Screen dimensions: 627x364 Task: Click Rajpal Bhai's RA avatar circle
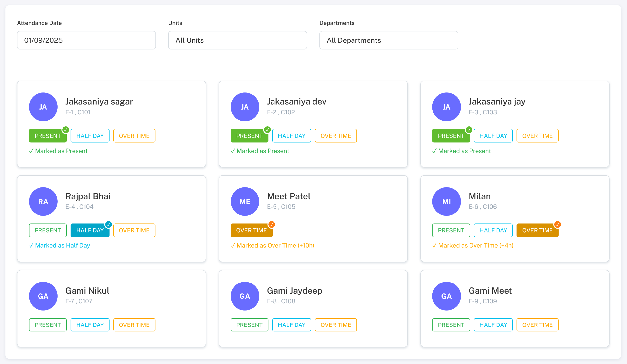43,201
